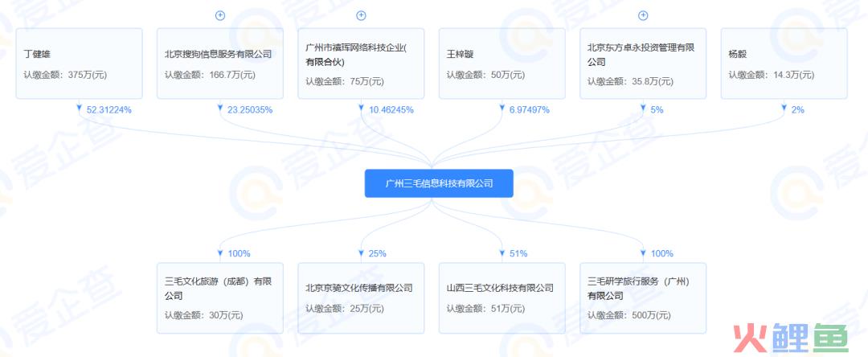
Task: Click 认缴金额：30万(元) text
Action: point(203,315)
